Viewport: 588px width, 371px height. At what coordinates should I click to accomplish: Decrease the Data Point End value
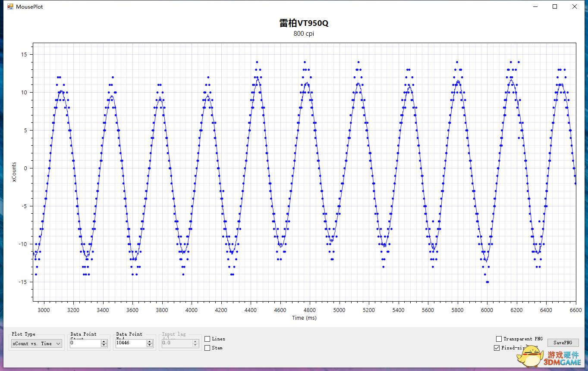(x=150, y=345)
